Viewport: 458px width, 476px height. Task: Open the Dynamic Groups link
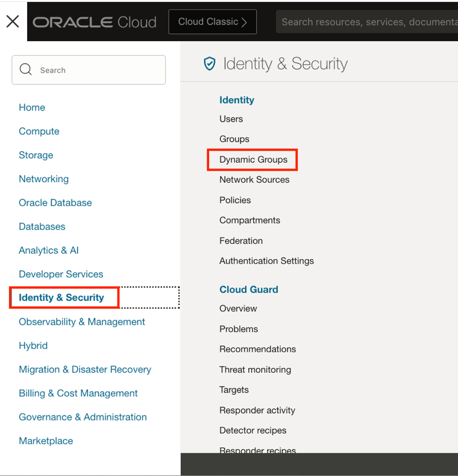(253, 160)
